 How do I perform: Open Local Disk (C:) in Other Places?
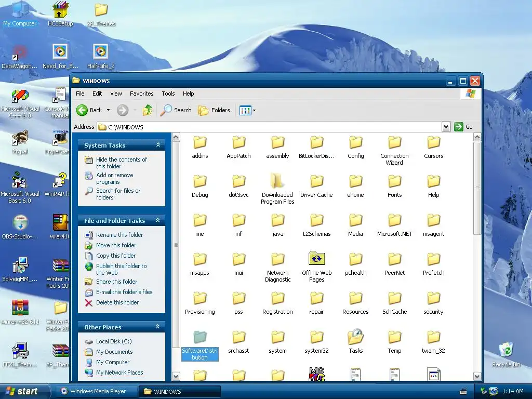[114, 341]
